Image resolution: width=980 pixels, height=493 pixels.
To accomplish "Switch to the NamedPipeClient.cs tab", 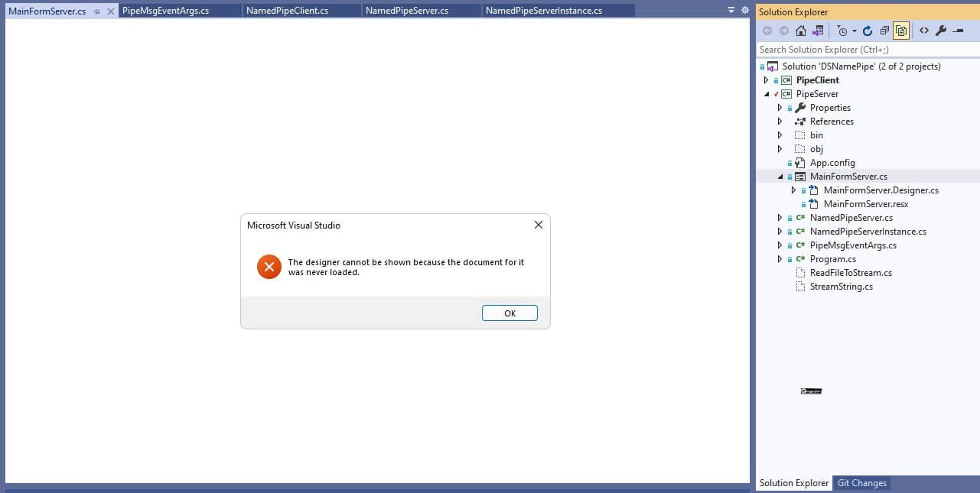I will (301, 10).
